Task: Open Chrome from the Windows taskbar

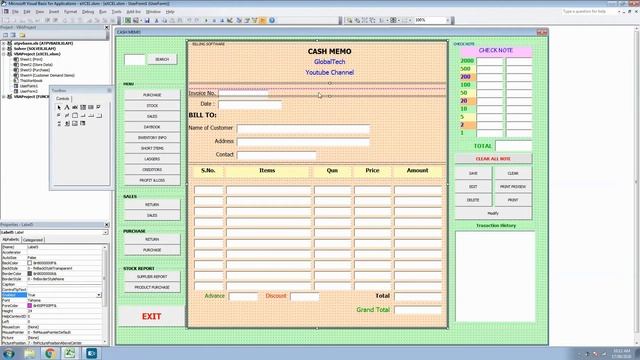Action: [x=51, y=353]
